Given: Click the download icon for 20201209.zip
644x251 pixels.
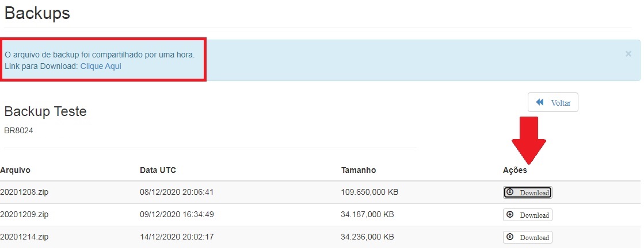Looking at the screenshot, I should click(x=510, y=214).
